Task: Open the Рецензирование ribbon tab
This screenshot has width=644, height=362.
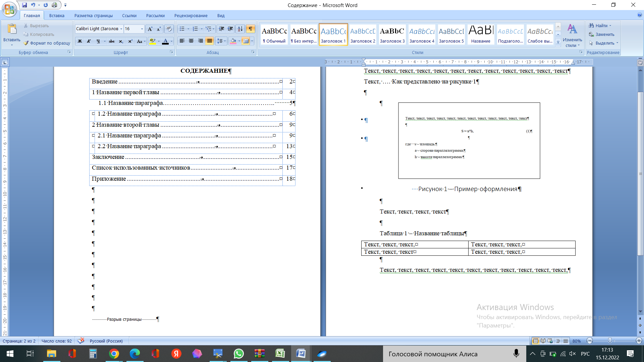Action: 191,15
